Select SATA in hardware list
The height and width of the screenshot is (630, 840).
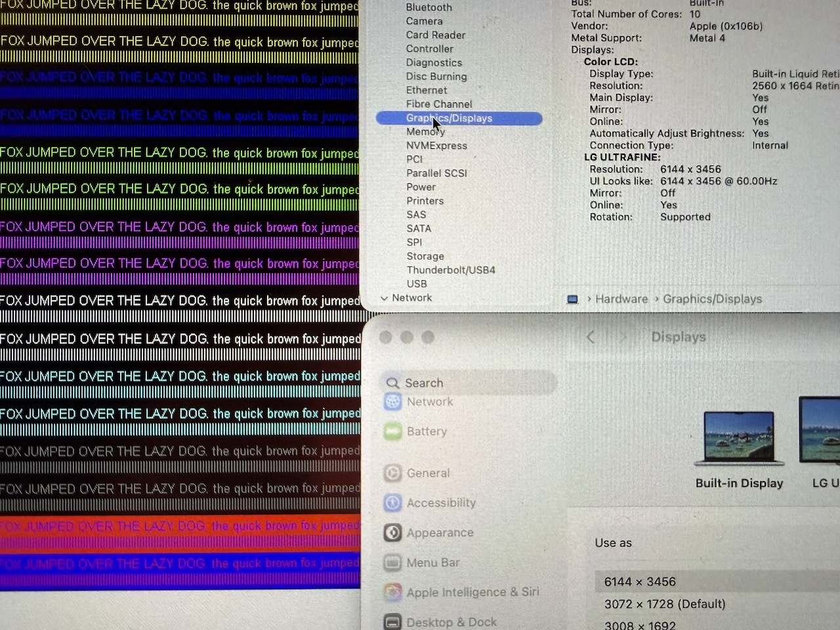(x=419, y=228)
